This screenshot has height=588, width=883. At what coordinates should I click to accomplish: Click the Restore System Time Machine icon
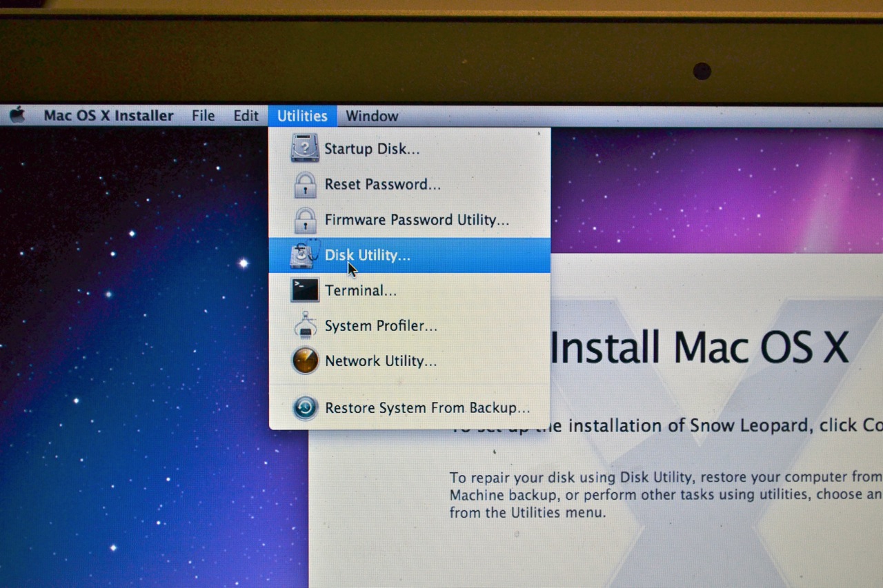(305, 407)
